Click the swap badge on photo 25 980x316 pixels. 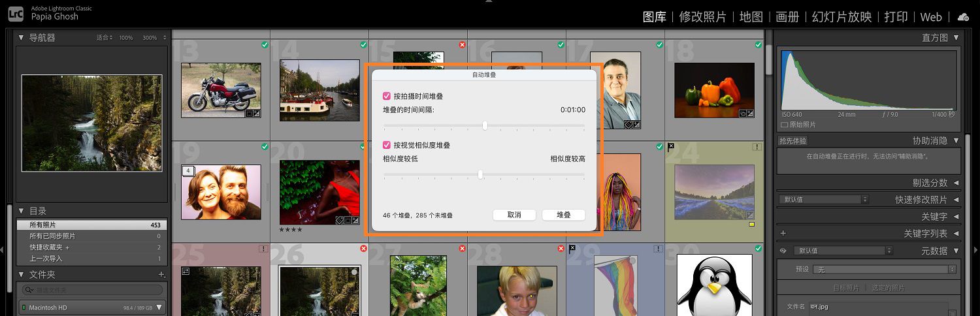[x=186, y=272]
